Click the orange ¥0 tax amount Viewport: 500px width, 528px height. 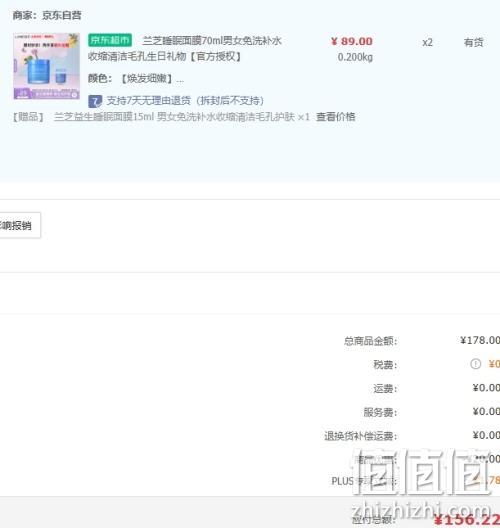pyautogui.click(x=494, y=364)
